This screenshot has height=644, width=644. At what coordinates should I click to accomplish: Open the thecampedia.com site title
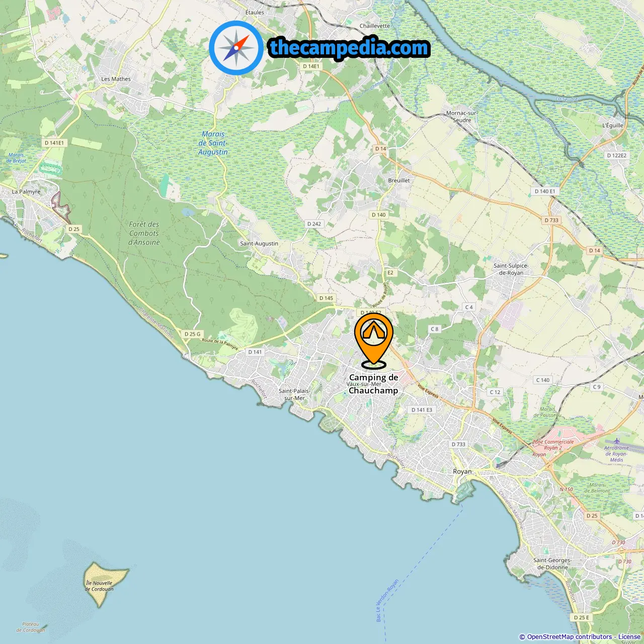coord(349,48)
